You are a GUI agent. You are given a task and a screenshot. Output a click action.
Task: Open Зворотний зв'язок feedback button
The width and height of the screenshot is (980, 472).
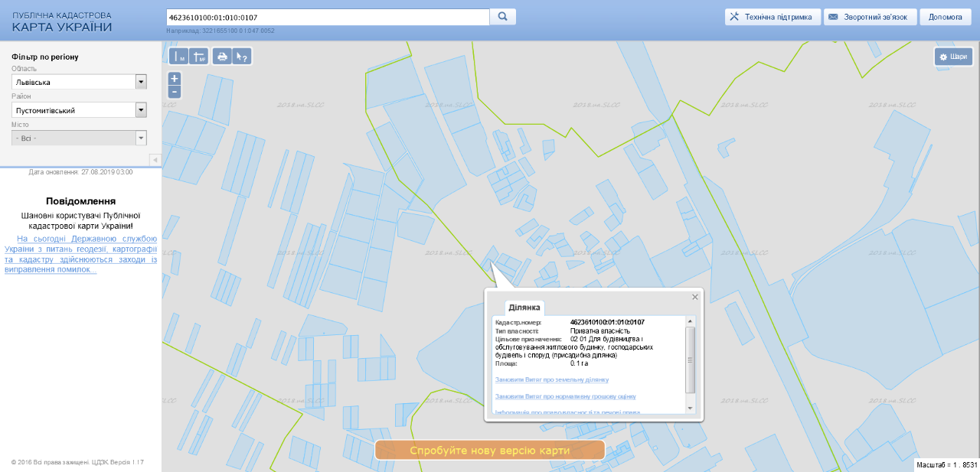tap(872, 17)
